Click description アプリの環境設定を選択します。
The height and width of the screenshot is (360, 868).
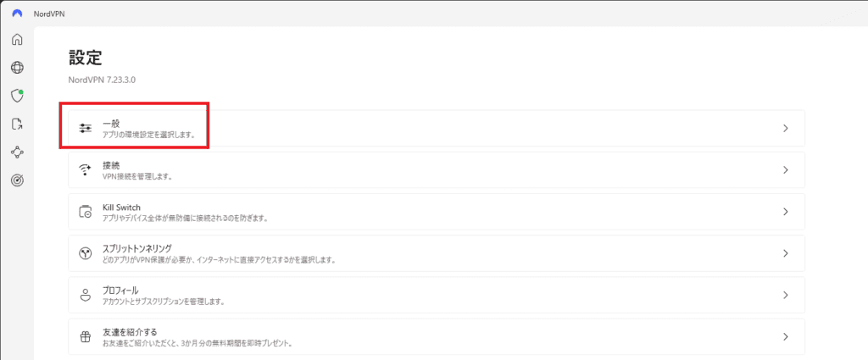(149, 135)
